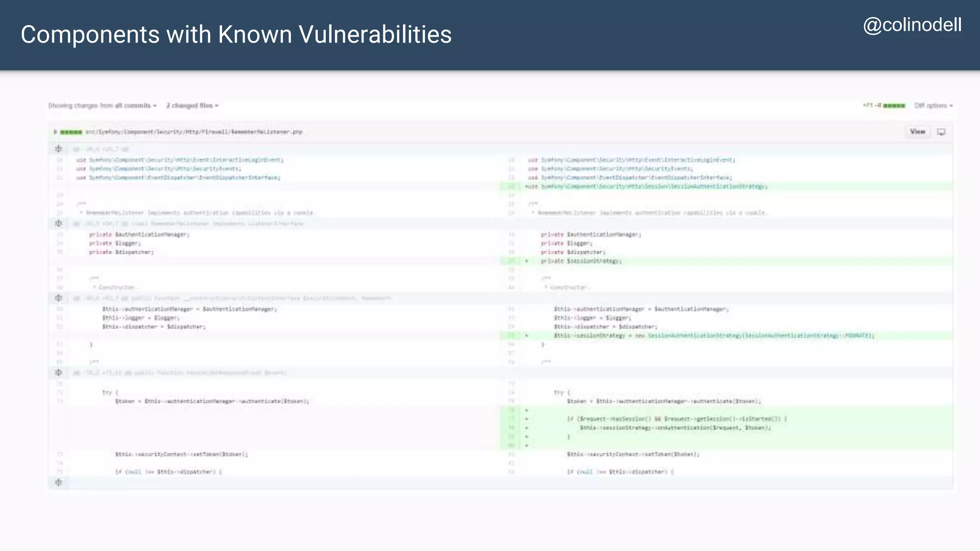The image size is (980, 551).
Task: Click the diff stat additions indicator
Action: (884, 106)
